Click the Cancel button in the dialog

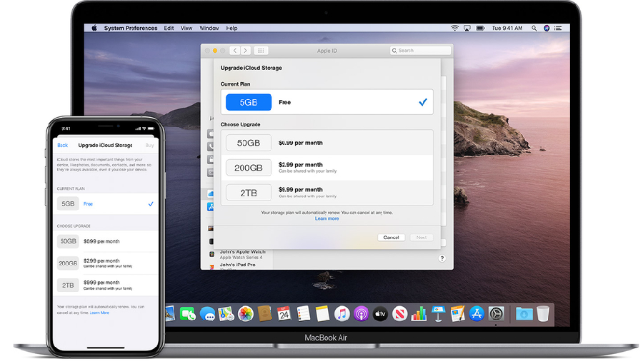click(391, 237)
